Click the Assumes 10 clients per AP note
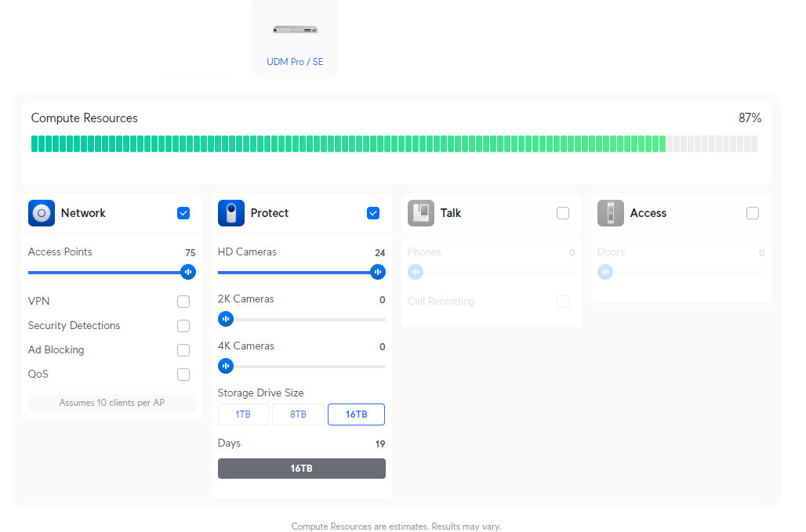 click(112, 403)
